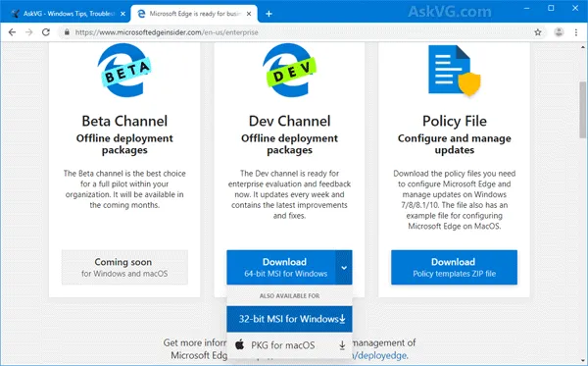
Task: Click the Policy File shield document icon
Action: (x=454, y=70)
